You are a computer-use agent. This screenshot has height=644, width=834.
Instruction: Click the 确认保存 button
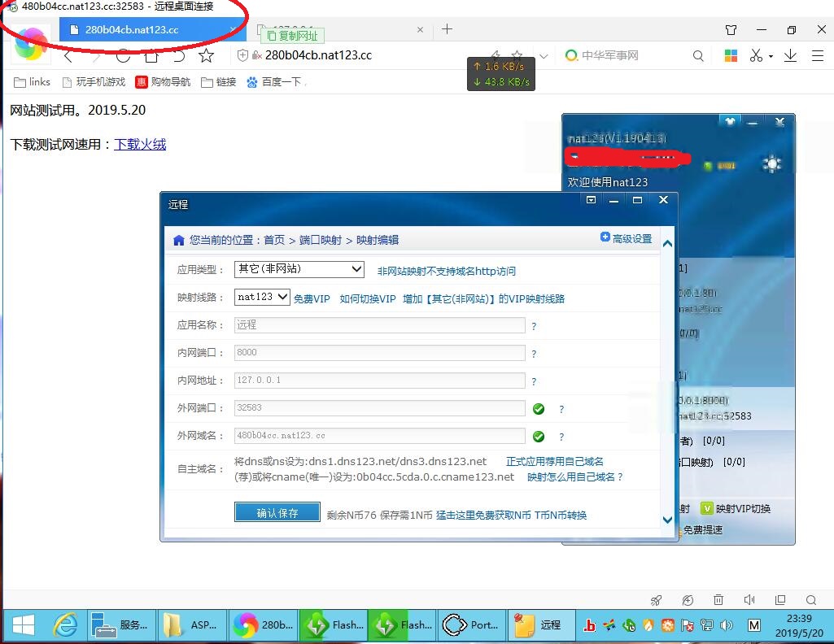click(x=277, y=513)
